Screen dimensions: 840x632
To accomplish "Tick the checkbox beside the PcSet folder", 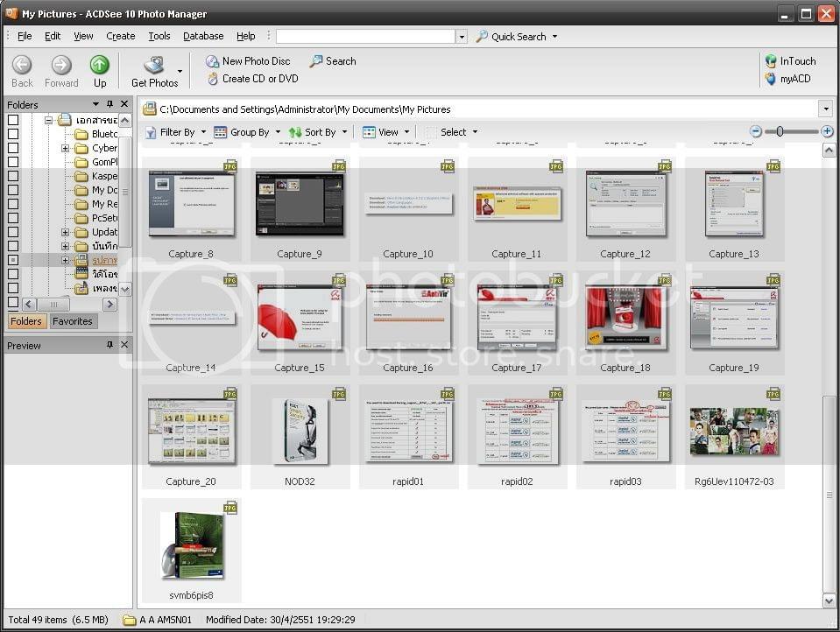I will 13,218.
